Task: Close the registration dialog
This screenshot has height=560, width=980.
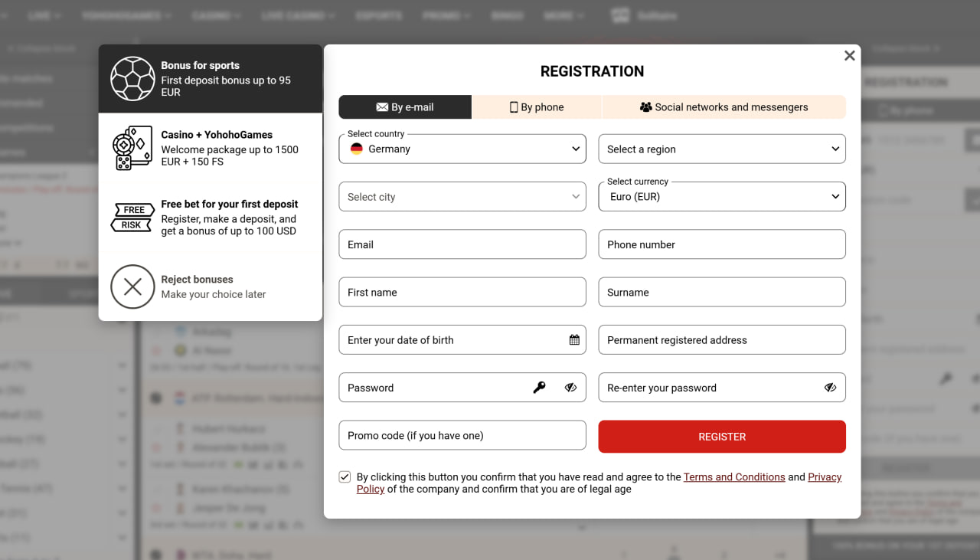Action: click(x=849, y=56)
